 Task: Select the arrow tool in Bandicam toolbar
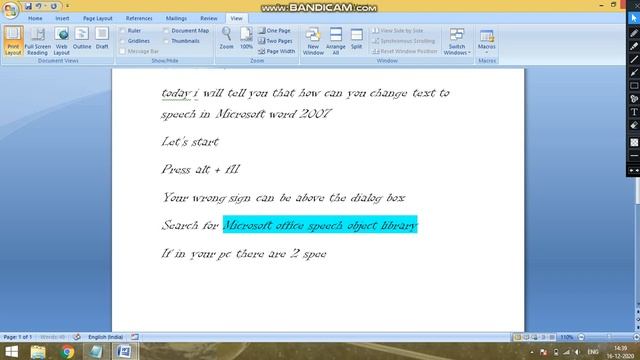634,72
